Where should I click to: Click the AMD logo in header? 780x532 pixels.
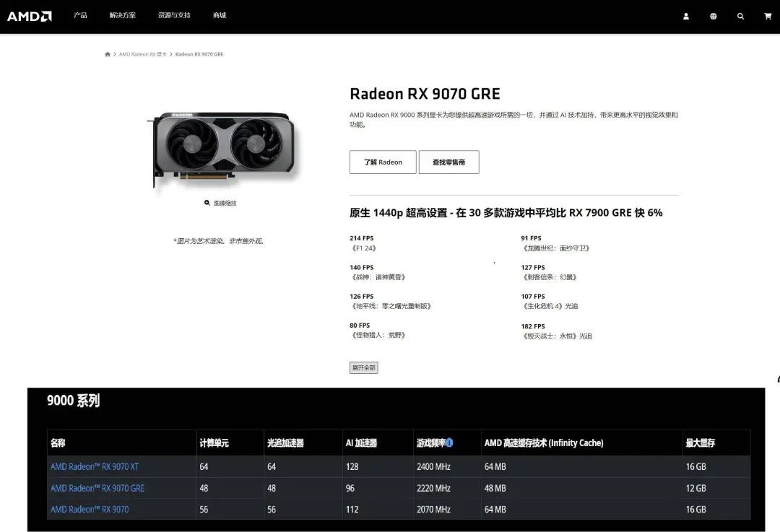30,16
